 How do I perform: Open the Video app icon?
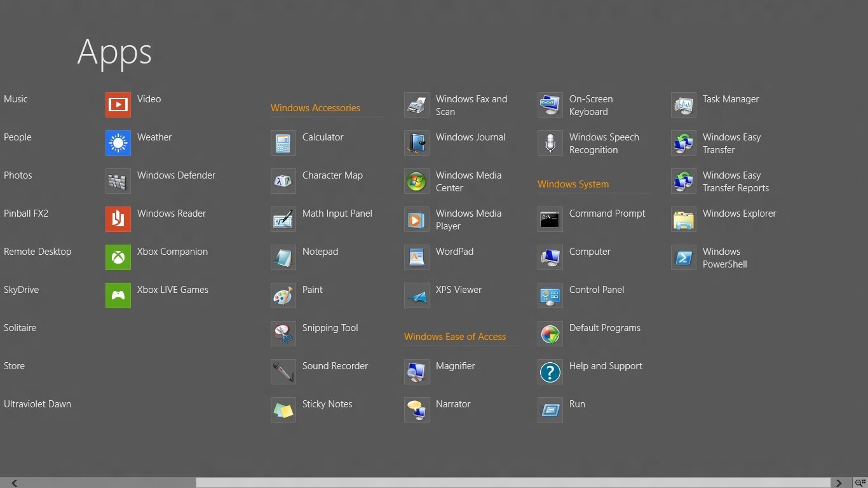click(118, 105)
